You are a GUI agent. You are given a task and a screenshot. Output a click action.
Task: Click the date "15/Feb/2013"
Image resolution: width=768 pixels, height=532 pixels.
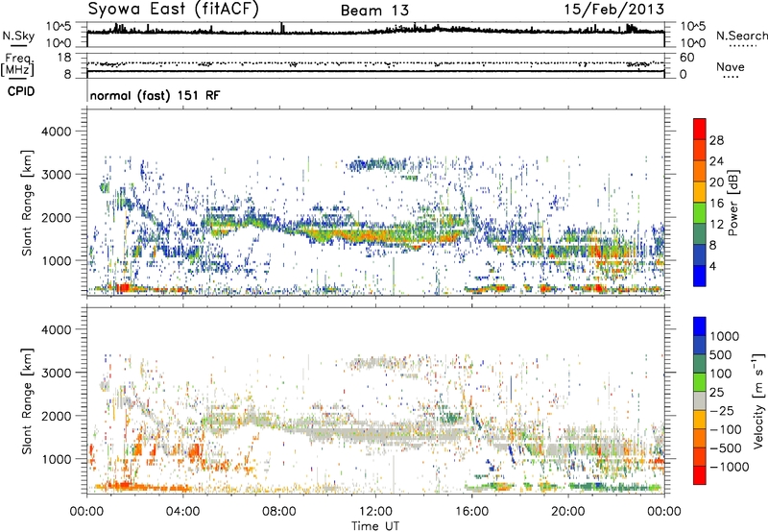click(x=613, y=9)
